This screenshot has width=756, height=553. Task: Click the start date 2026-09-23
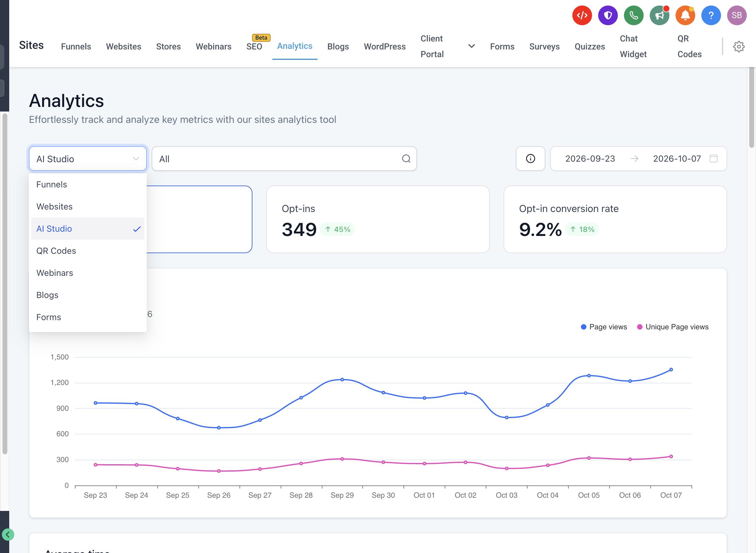(x=590, y=159)
